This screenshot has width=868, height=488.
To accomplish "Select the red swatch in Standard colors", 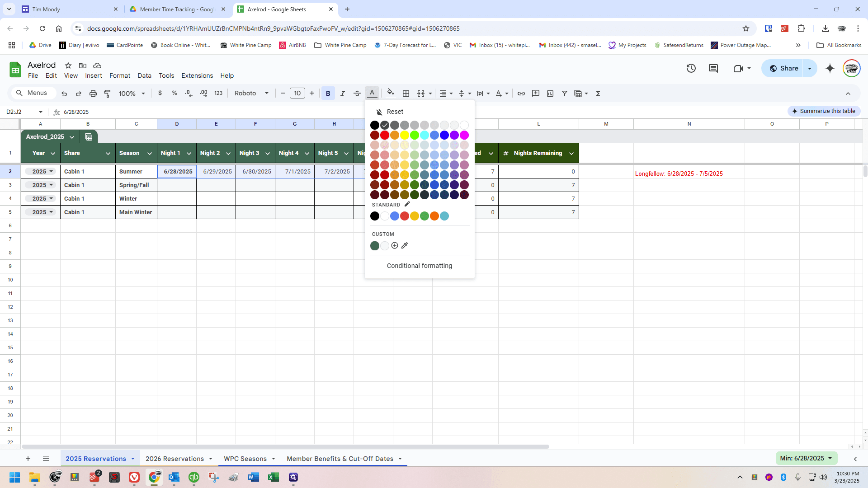I will click(405, 216).
